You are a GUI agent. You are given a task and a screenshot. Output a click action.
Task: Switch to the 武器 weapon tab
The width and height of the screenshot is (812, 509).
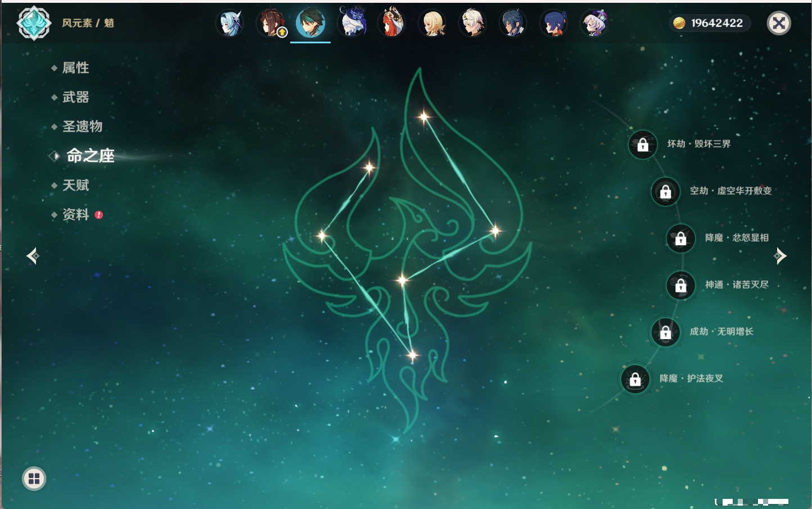tap(75, 97)
